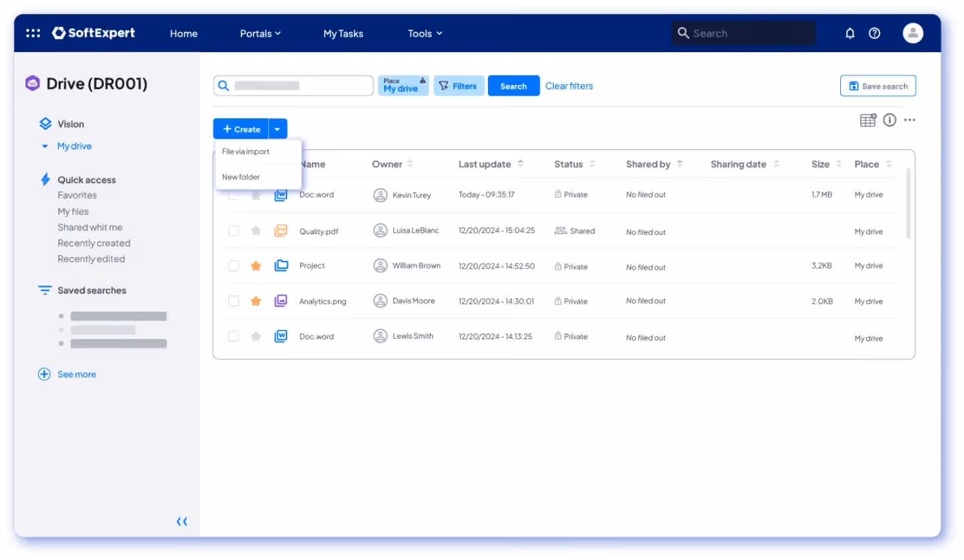
Task: Open notifications bell icon
Action: [850, 33]
